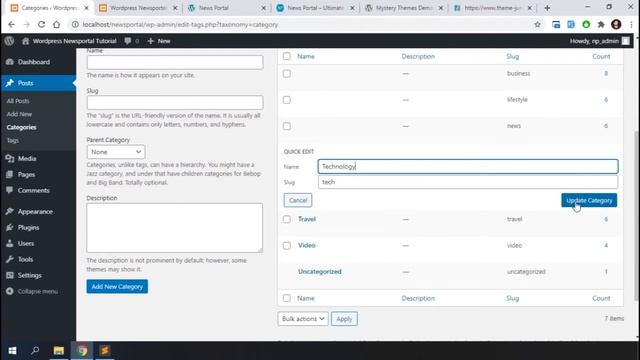This screenshot has height=360, width=640.
Task: Open a new browser tab
Action: pyautogui.click(x=547, y=8)
